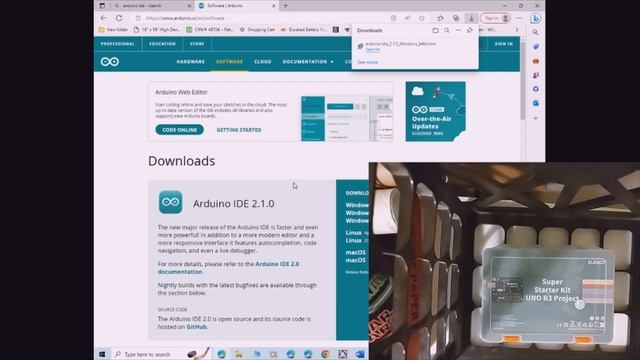Screen dimensions: 640x360
Task: Open the Edge settings and more menu
Action: pos(519,18)
